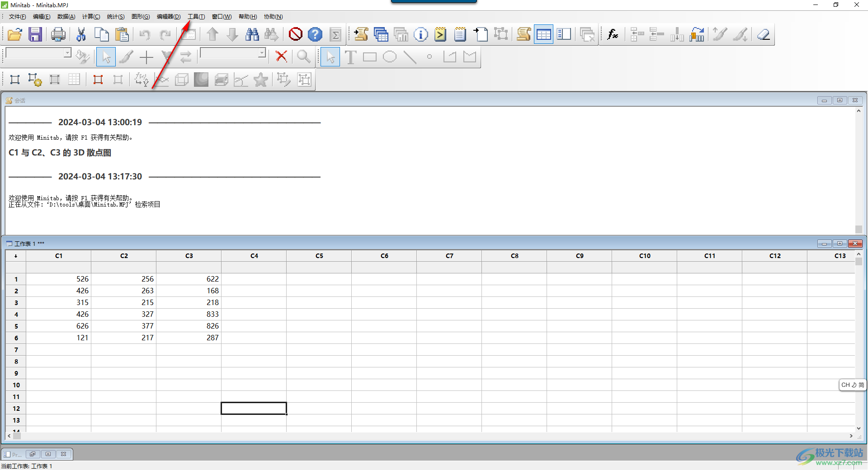Viewport: 868px width, 470px height.
Task: Click the data direction arrow in worksheet corner
Action: [16, 256]
